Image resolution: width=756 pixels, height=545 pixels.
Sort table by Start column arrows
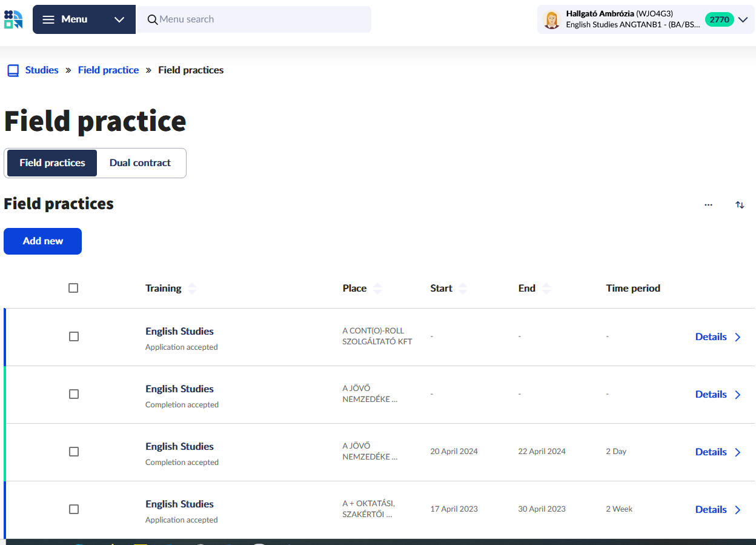(x=463, y=289)
